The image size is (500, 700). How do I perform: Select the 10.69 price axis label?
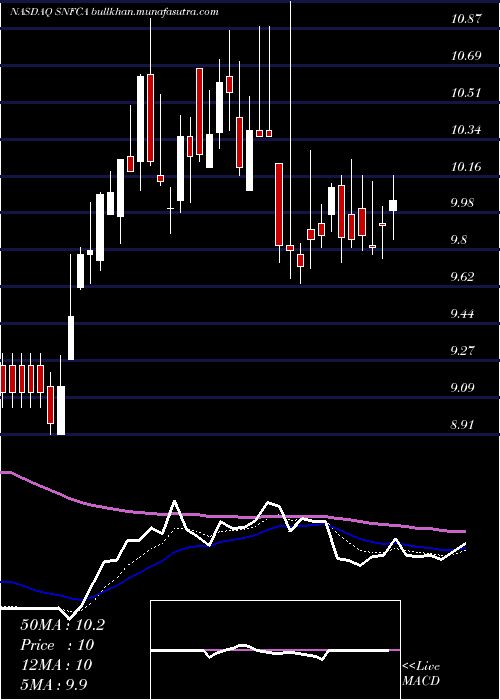[x=466, y=56]
